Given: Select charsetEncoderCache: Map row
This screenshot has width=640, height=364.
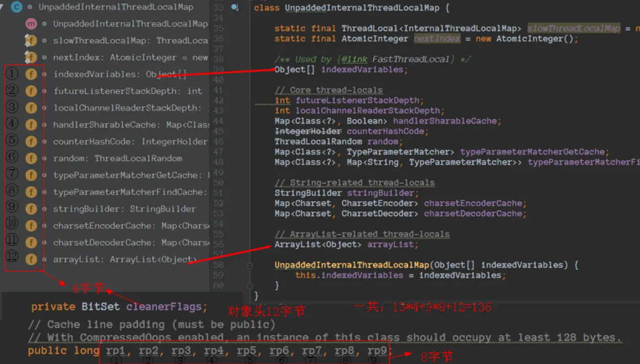Looking at the screenshot, I should (x=130, y=226).
